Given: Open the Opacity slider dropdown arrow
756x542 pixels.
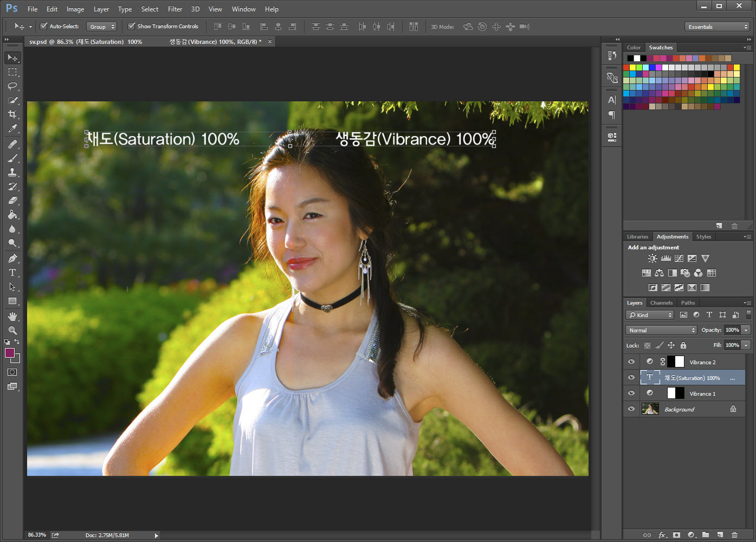Looking at the screenshot, I should (746, 330).
